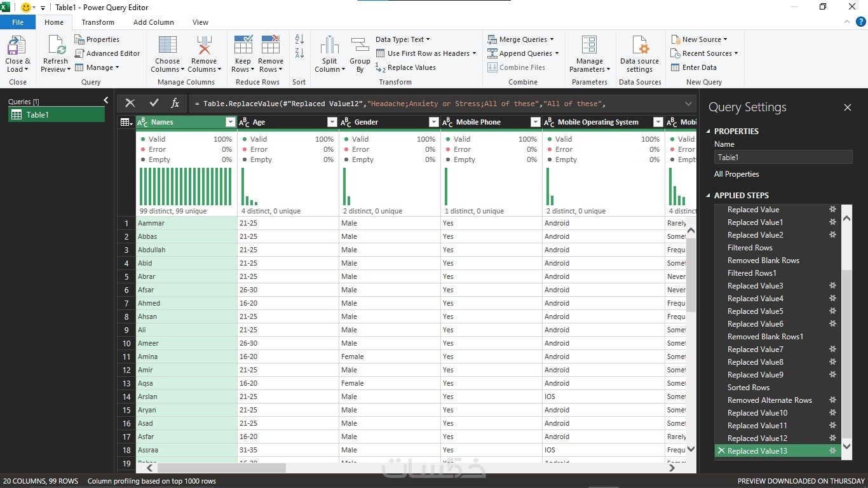868x488 pixels.
Task: Click the Group By icon
Action: [360, 46]
